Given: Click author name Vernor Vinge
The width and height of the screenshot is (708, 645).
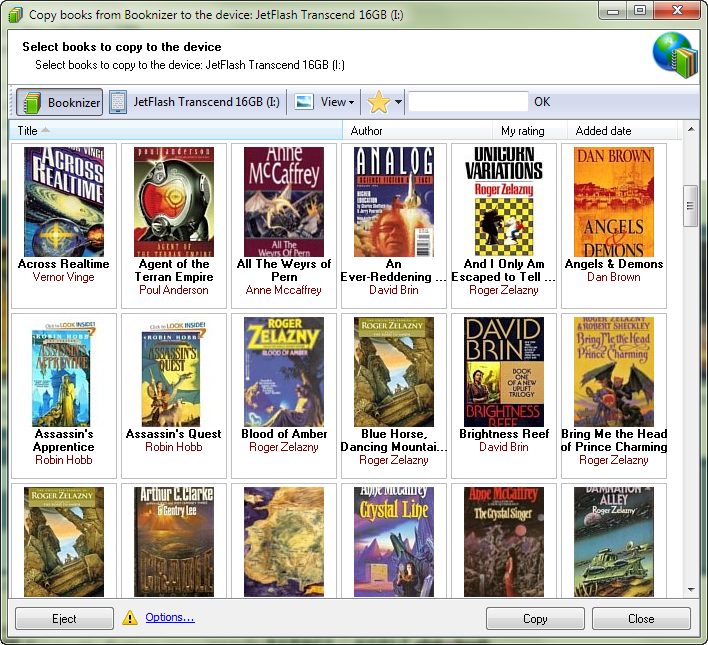Looking at the screenshot, I should [64, 277].
